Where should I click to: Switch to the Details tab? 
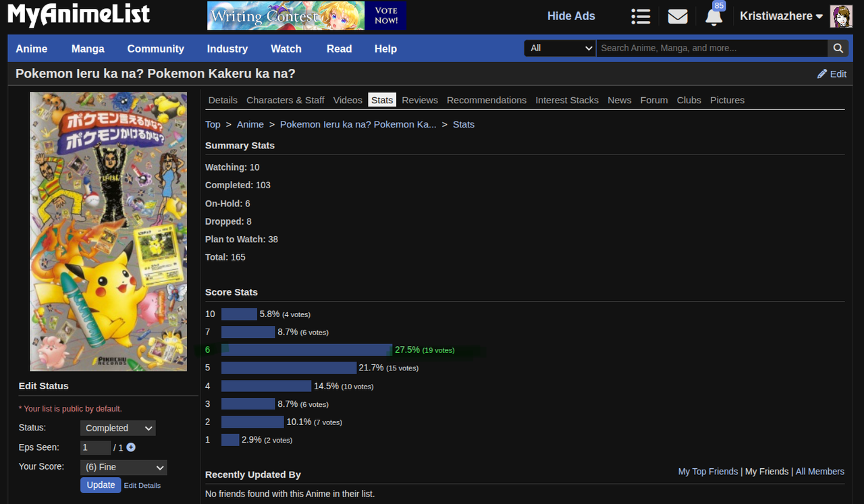pos(223,100)
